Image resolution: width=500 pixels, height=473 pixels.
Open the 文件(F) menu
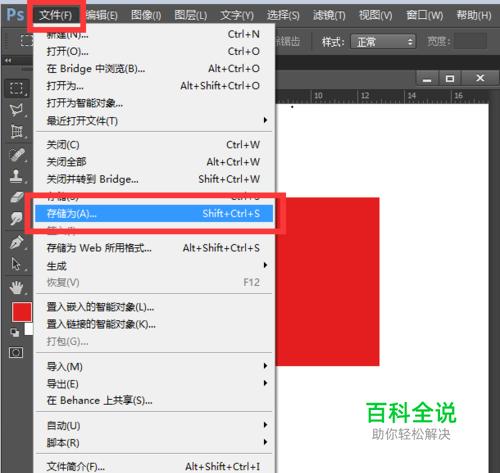pyautogui.click(x=55, y=15)
